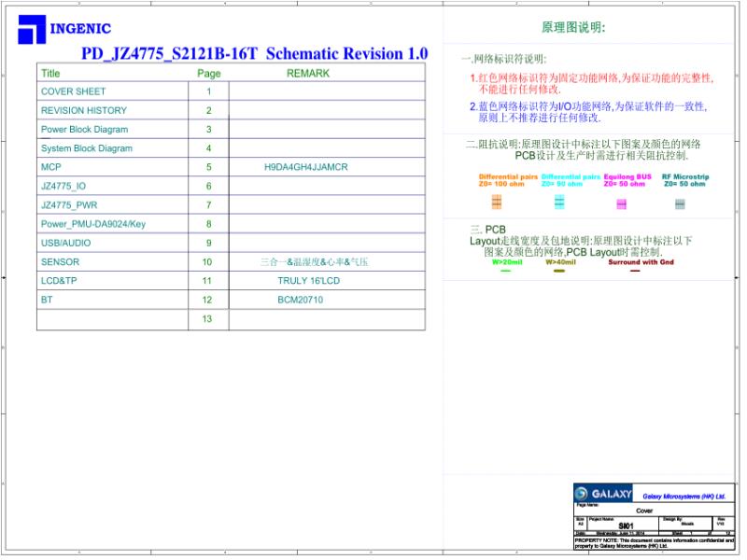Click the Differential pairs Z0=100 ohm label
747x560 pixels.
(508, 180)
